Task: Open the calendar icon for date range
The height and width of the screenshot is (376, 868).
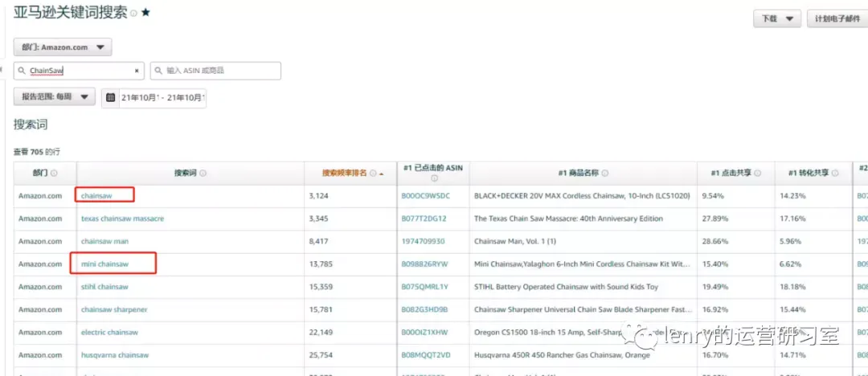Action: coord(111,97)
